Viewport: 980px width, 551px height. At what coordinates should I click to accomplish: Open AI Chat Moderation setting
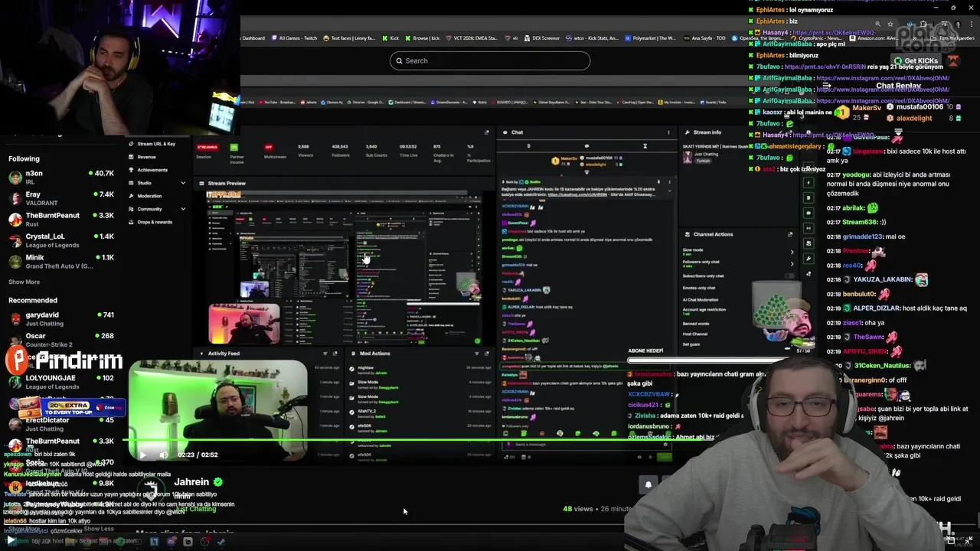tap(701, 300)
